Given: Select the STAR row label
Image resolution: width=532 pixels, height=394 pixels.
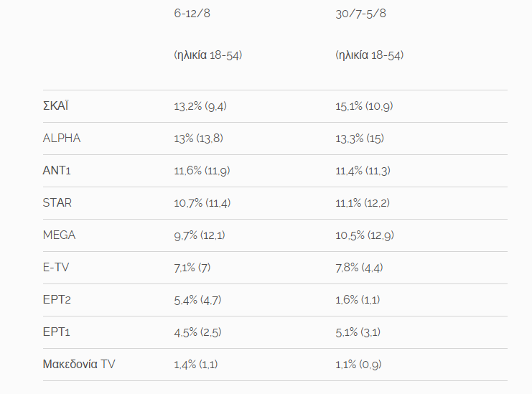Looking at the screenshot, I should [57, 203].
